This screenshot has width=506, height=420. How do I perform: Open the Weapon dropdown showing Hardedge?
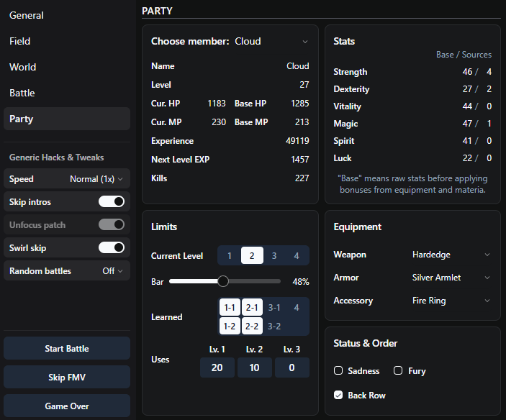click(x=451, y=255)
